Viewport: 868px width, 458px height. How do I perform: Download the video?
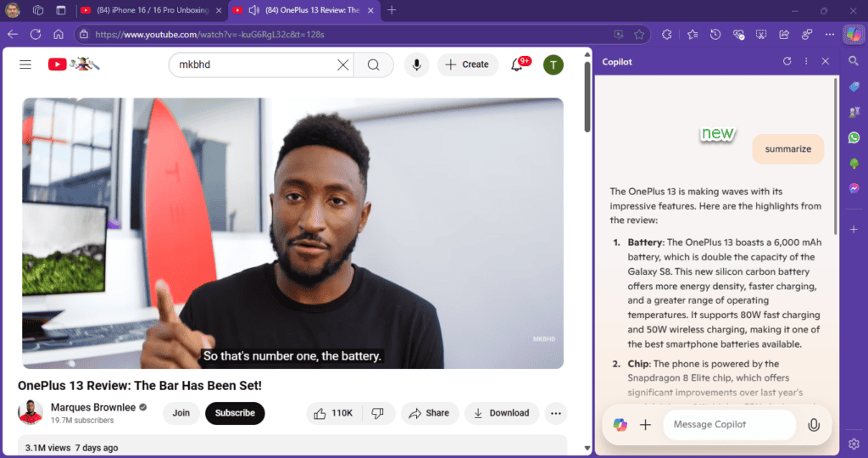coord(502,413)
